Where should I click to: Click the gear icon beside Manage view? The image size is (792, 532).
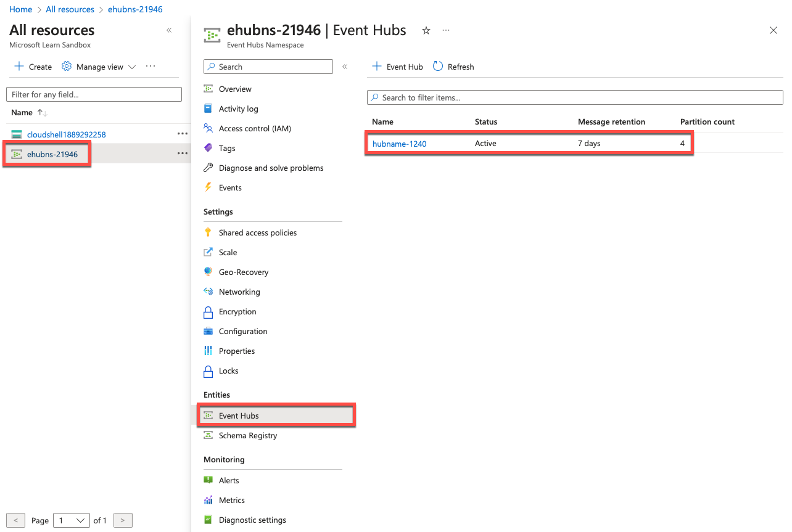[67, 66]
